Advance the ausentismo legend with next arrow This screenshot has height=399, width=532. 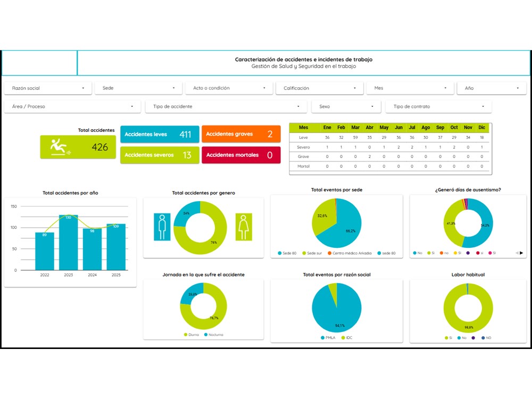tap(521, 253)
